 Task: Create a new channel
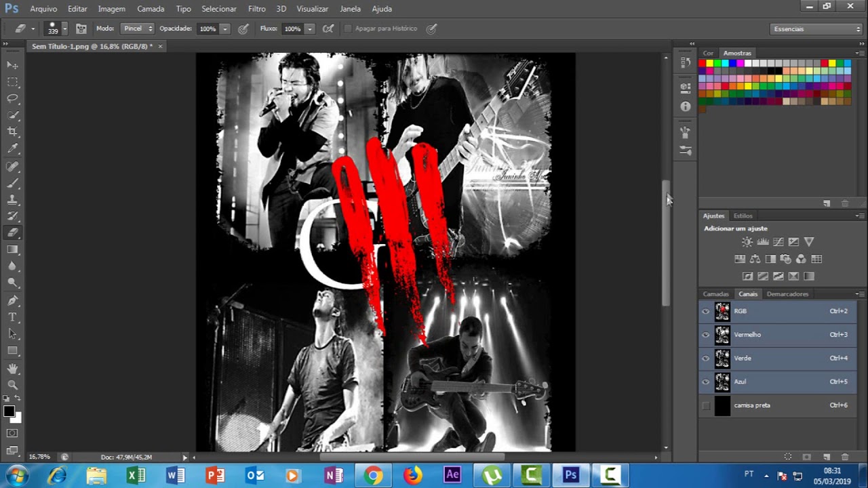(826, 457)
